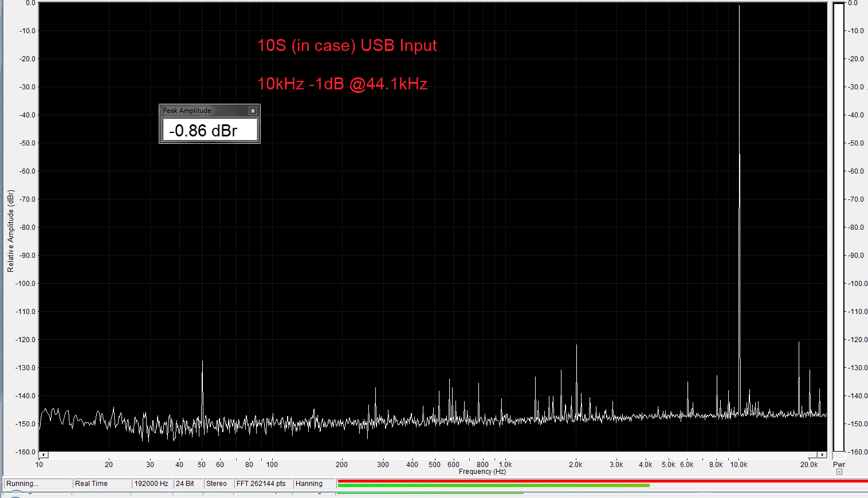
Task: Click the 2.0k frequency axis tick label
Action: click(575, 465)
